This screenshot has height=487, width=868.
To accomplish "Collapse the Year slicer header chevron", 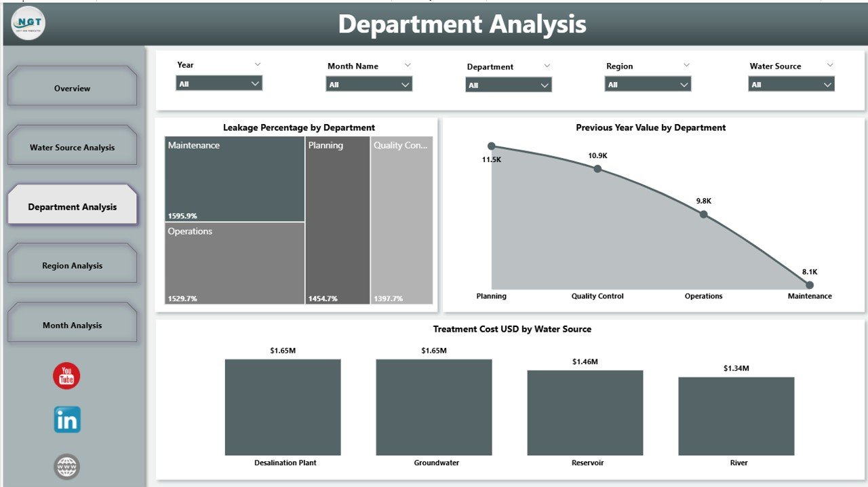I will (257, 65).
